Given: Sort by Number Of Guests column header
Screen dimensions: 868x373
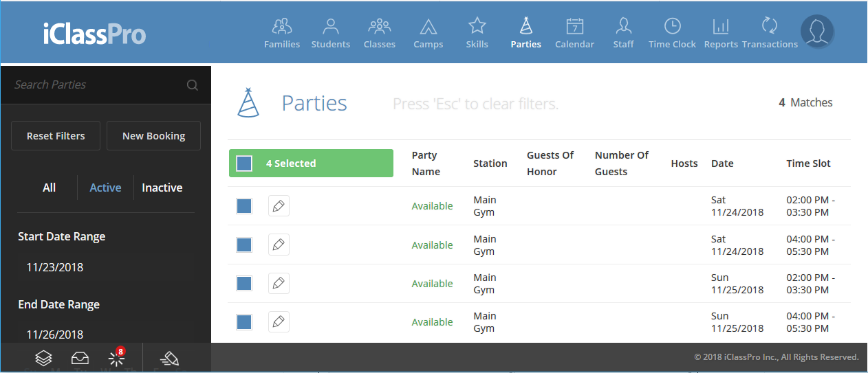Looking at the screenshot, I should [x=622, y=163].
